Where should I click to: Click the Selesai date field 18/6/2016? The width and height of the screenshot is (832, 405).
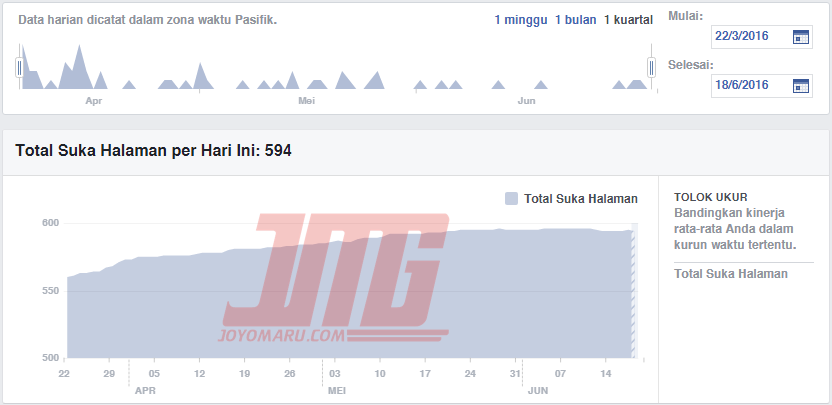[761, 85]
